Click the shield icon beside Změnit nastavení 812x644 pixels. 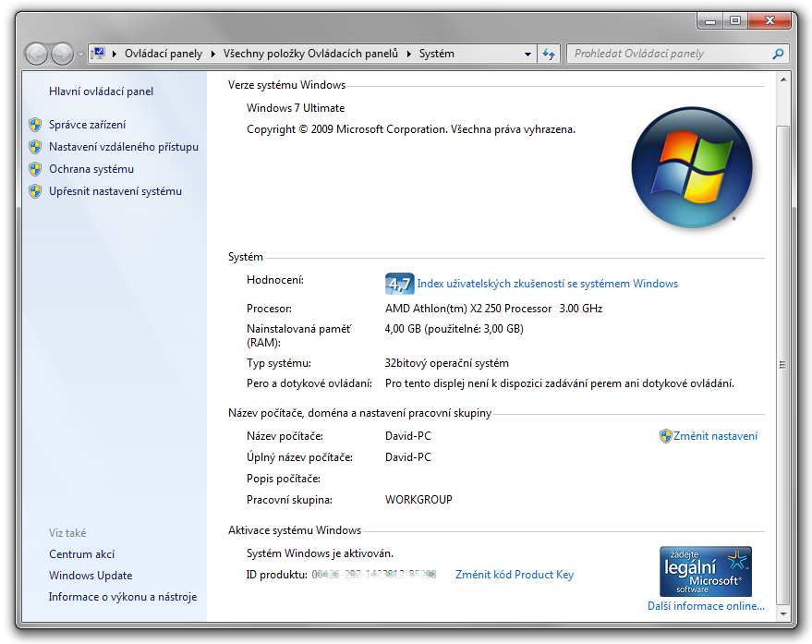point(665,436)
